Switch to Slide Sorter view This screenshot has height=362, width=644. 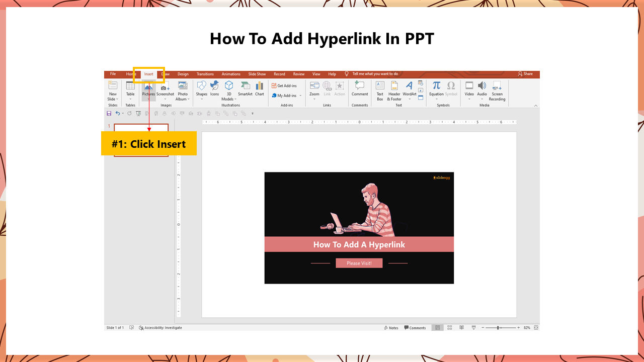[x=450, y=328]
